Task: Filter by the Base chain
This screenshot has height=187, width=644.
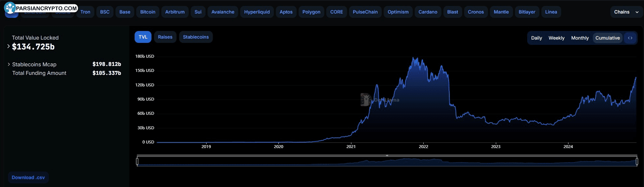Action: [x=125, y=12]
